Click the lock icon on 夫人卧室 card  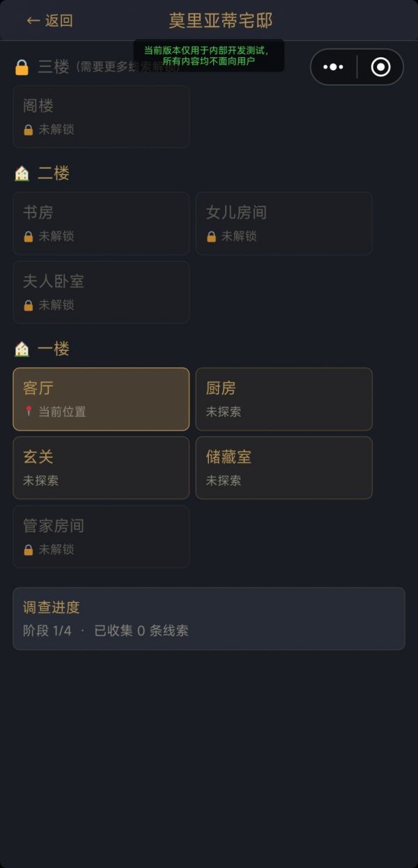point(28,305)
